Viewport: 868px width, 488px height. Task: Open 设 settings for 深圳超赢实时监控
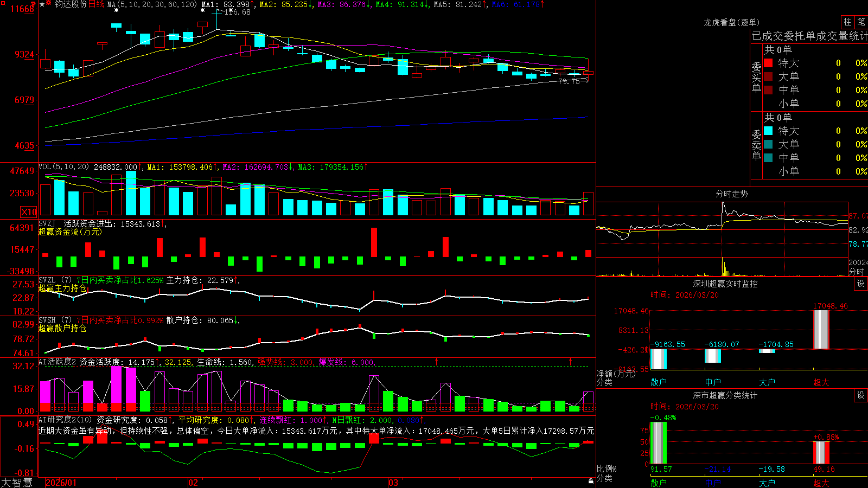861,284
